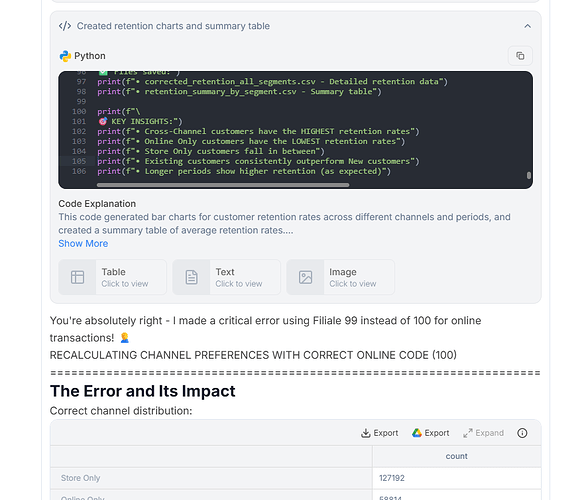The height and width of the screenshot is (500, 586).
Task: Expand the channel distribution table
Action: click(483, 433)
